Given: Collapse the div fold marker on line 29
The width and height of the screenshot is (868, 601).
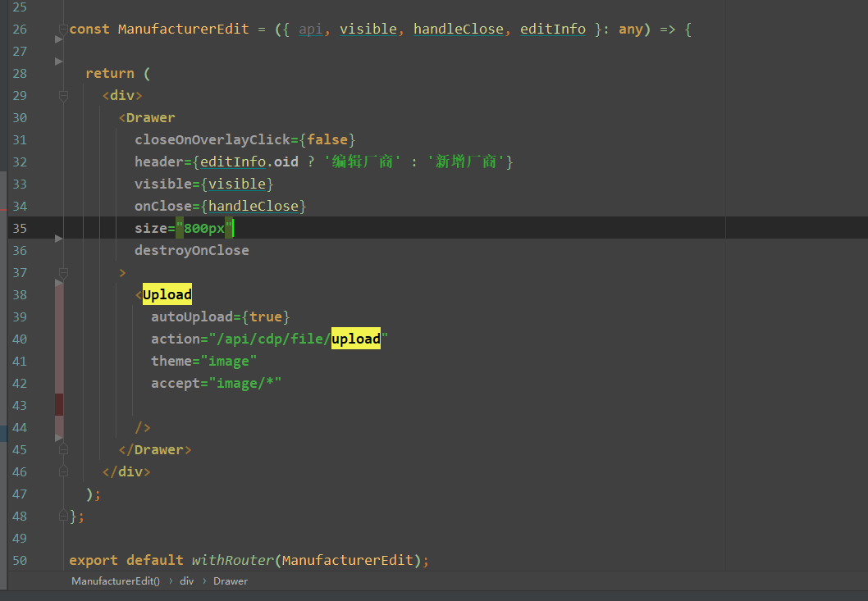Looking at the screenshot, I should click(x=64, y=96).
